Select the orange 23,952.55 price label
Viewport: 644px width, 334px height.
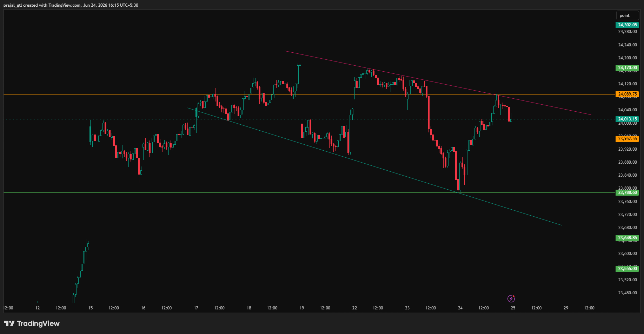pyautogui.click(x=627, y=139)
